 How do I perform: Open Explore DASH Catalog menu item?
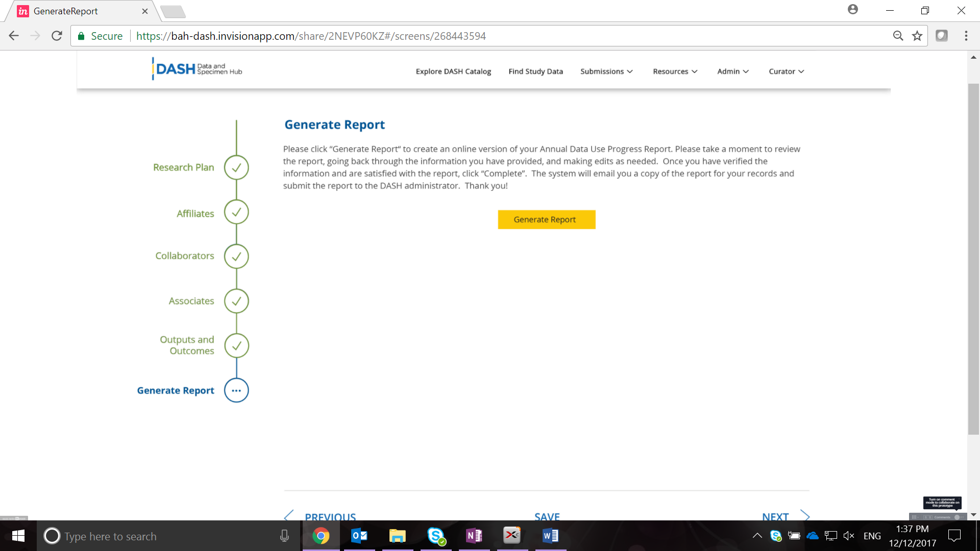pyautogui.click(x=453, y=71)
